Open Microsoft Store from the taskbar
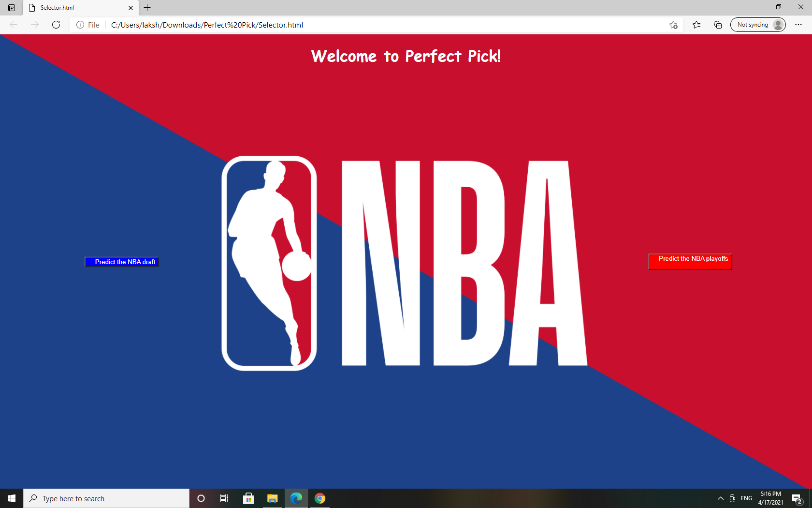This screenshot has width=812, height=508. pos(248,498)
